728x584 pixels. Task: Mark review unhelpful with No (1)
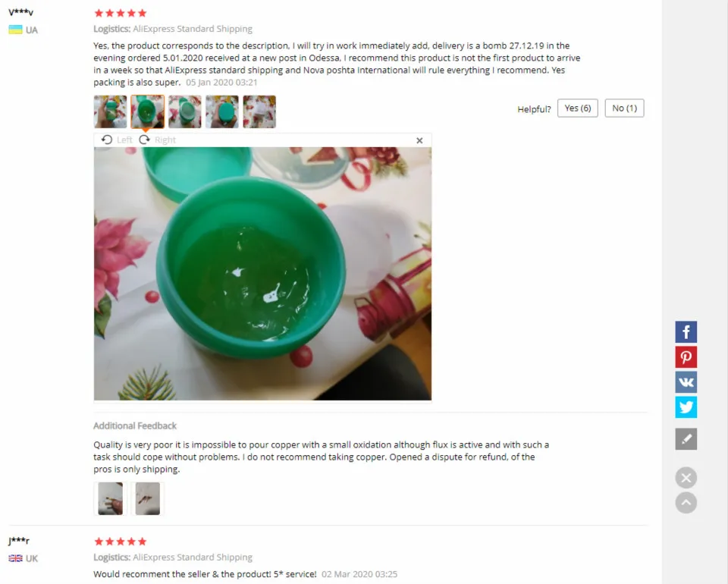pyautogui.click(x=624, y=108)
